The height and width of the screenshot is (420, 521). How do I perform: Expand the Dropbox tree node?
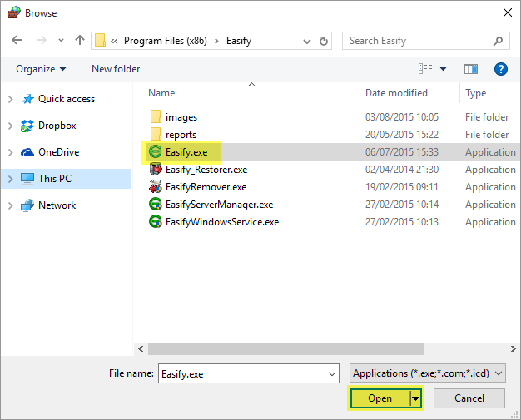10,126
